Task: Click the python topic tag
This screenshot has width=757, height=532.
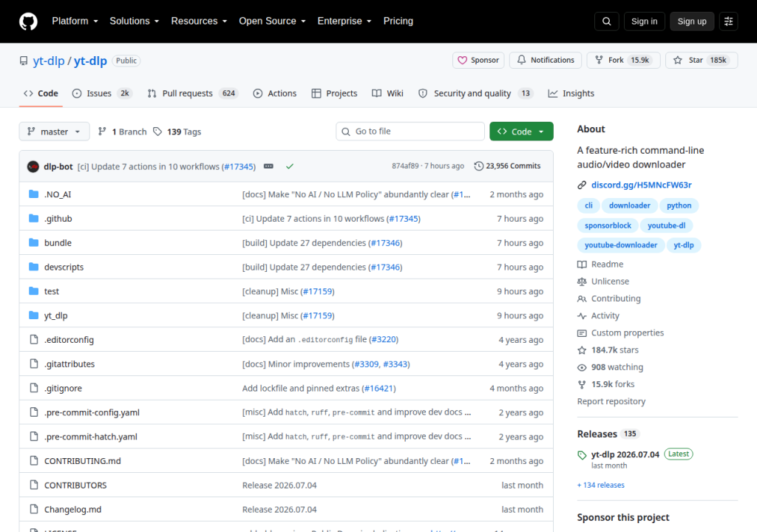Action: tap(679, 205)
